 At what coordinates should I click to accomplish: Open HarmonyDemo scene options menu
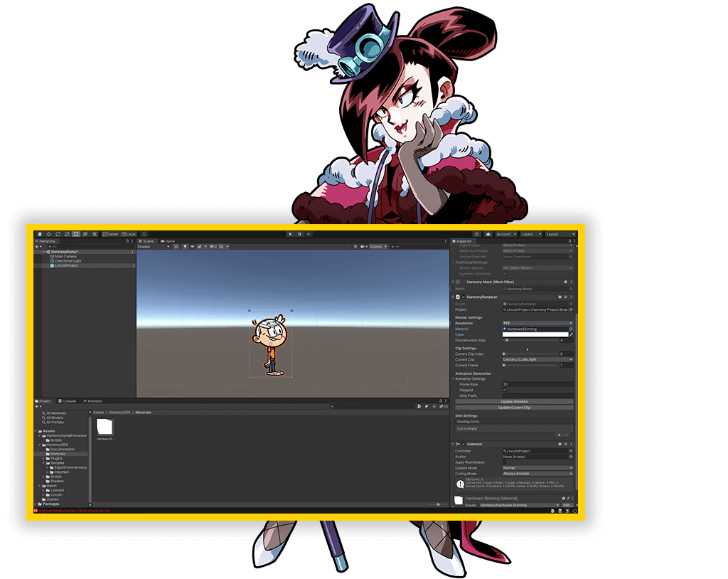tap(133, 252)
